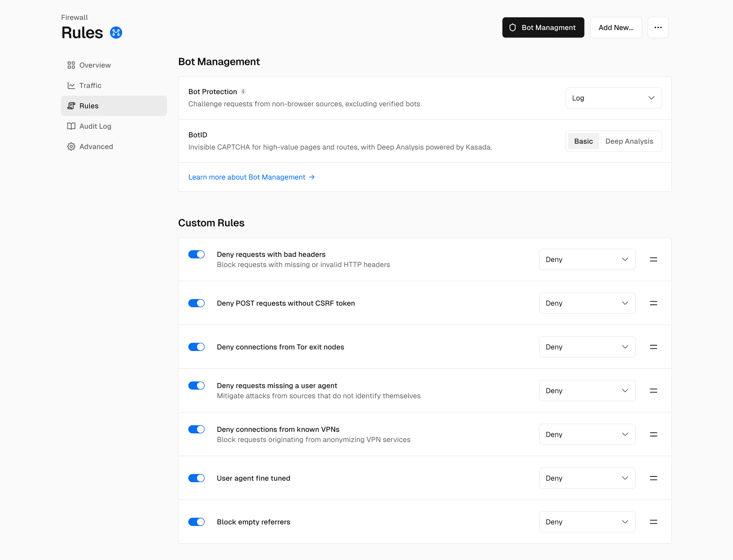Select Rules in the sidebar navigation

[x=114, y=106]
